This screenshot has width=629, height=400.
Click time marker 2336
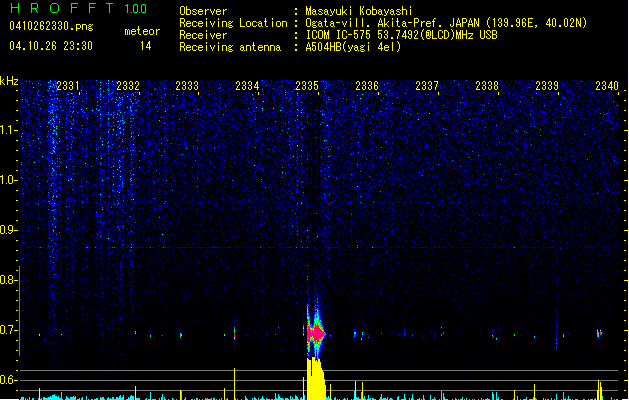tap(367, 86)
